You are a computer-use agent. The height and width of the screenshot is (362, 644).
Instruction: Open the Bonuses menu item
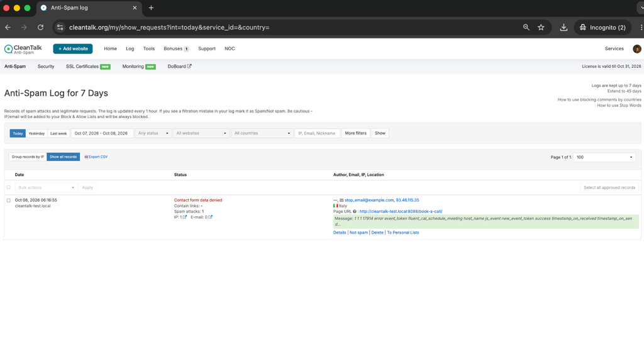coord(176,49)
